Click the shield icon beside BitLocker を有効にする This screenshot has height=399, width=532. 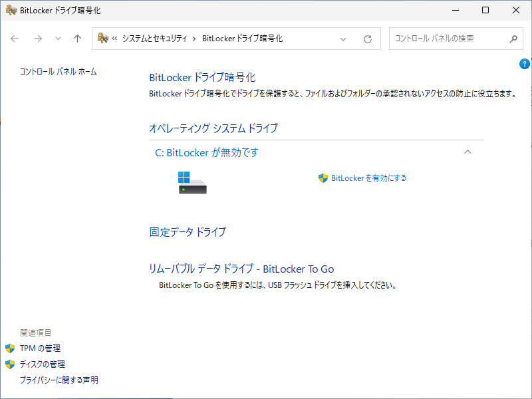(x=323, y=178)
